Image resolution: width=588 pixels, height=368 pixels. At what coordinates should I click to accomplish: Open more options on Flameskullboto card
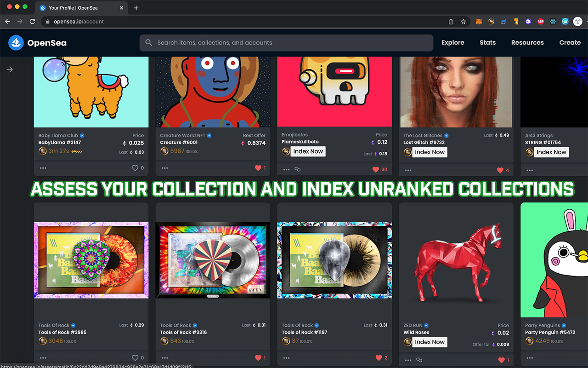point(287,170)
